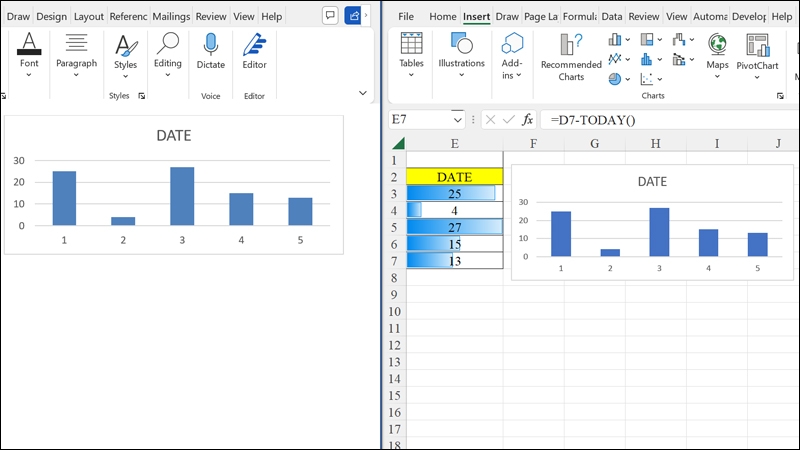Screen dimensions: 800x450
Task: Insert a combo chart
Action: (x=679, y=59)
